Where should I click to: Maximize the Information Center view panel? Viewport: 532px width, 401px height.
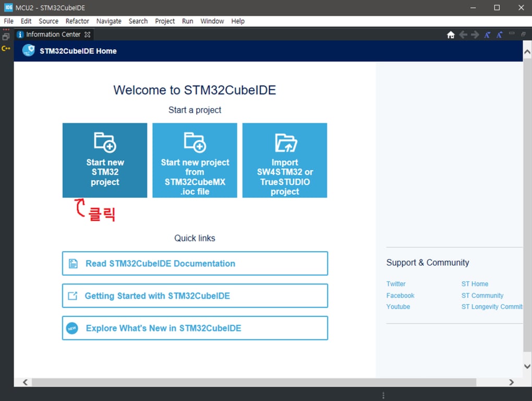point(524,34)
